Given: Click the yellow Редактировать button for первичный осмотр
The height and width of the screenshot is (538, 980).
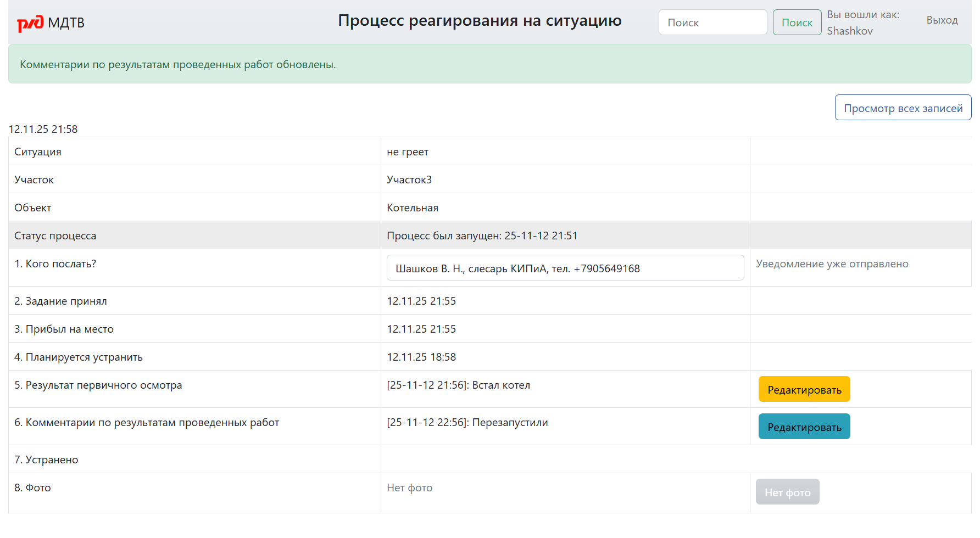Looking at the screenshot, I should tap(804, 389).
